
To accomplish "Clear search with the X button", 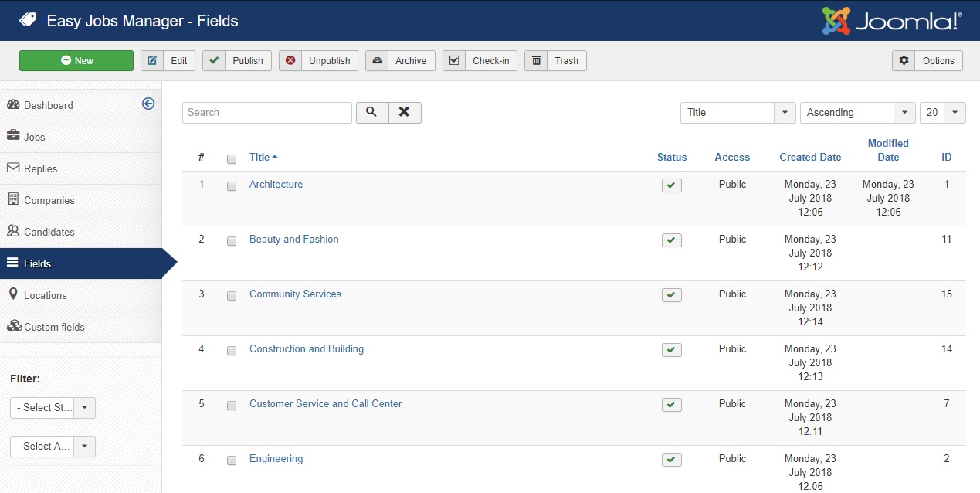I will point(404,113).
